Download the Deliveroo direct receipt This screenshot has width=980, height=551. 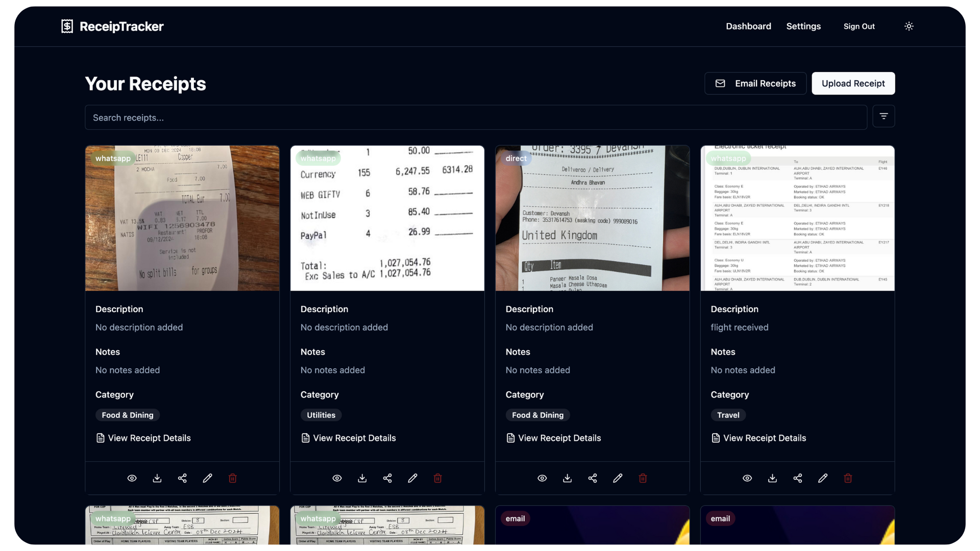(568, 478)
